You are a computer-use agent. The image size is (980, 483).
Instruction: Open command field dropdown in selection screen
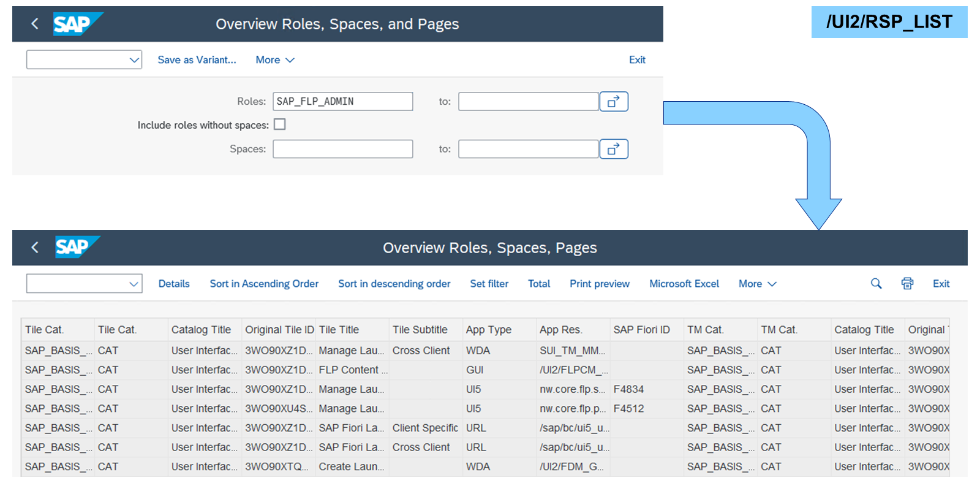click(x=134, y=60)
